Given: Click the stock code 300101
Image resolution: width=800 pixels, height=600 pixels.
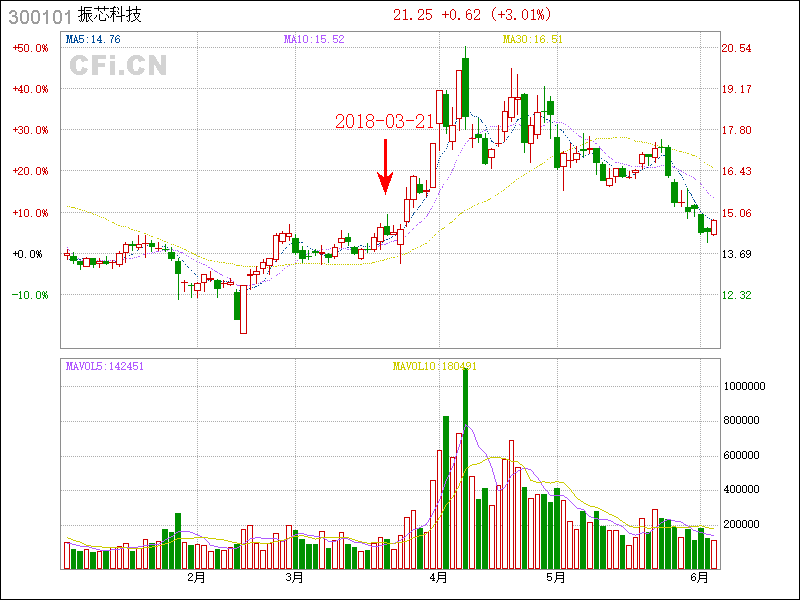Looking at the screenshot, I should [x=38, y=15].
